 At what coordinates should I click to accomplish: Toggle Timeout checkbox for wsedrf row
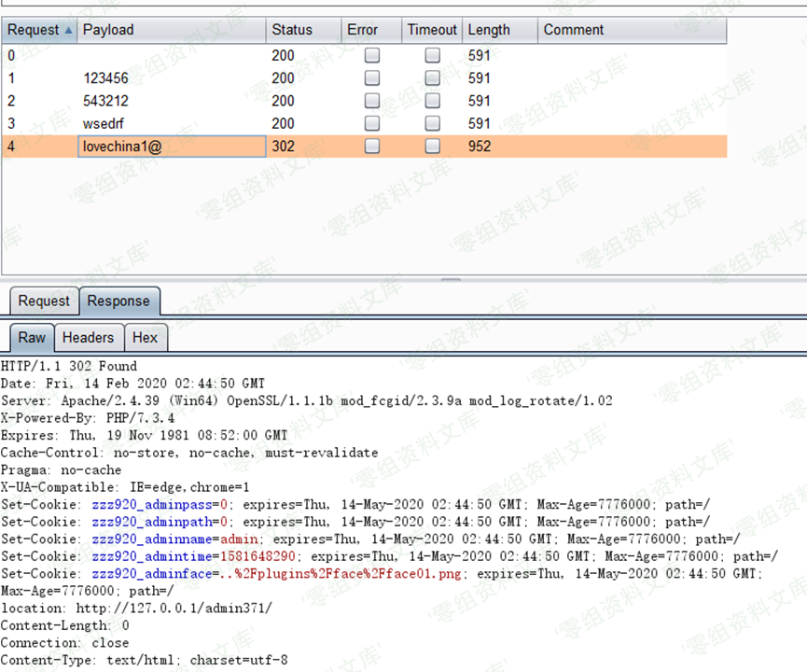(x=432, y=123)
